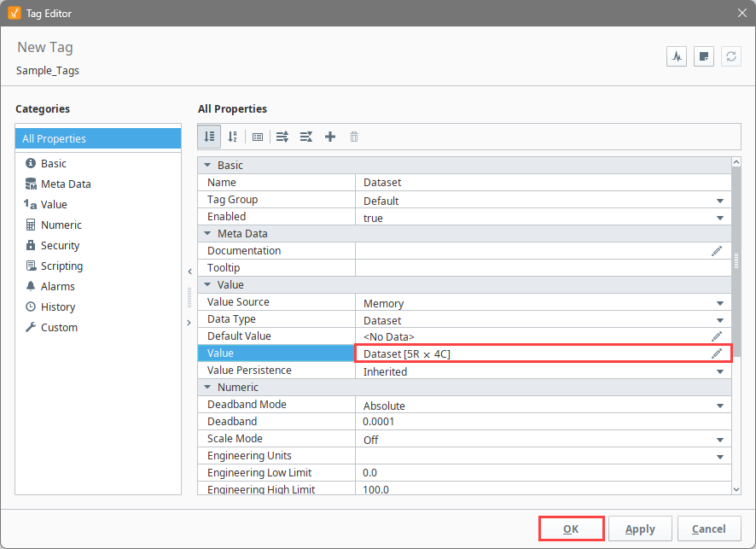This screenshot has width=756, height=549.
Task: Open the tag notes icon
Action: [703, 57]
